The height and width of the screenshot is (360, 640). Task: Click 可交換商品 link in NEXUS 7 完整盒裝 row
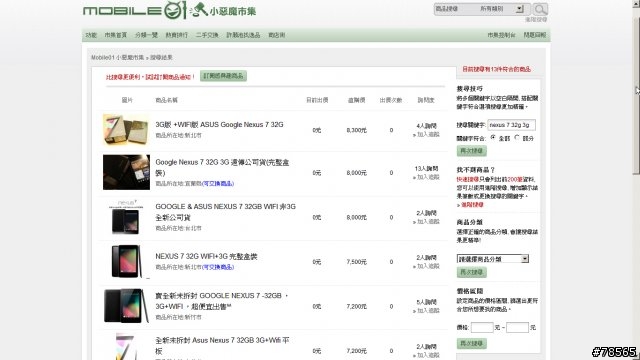tap(218, 267)
